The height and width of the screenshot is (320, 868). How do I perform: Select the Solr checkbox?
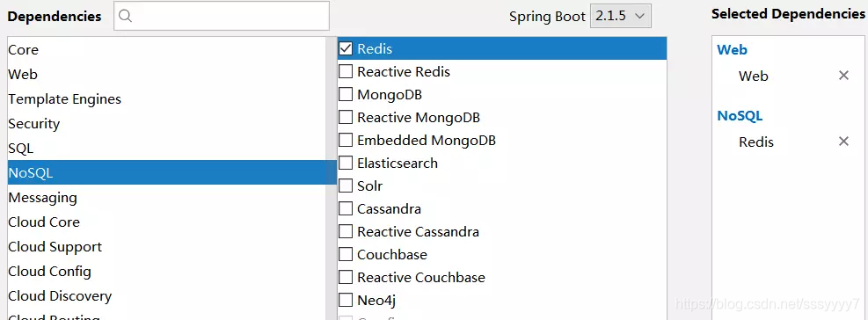coord(346,186)
